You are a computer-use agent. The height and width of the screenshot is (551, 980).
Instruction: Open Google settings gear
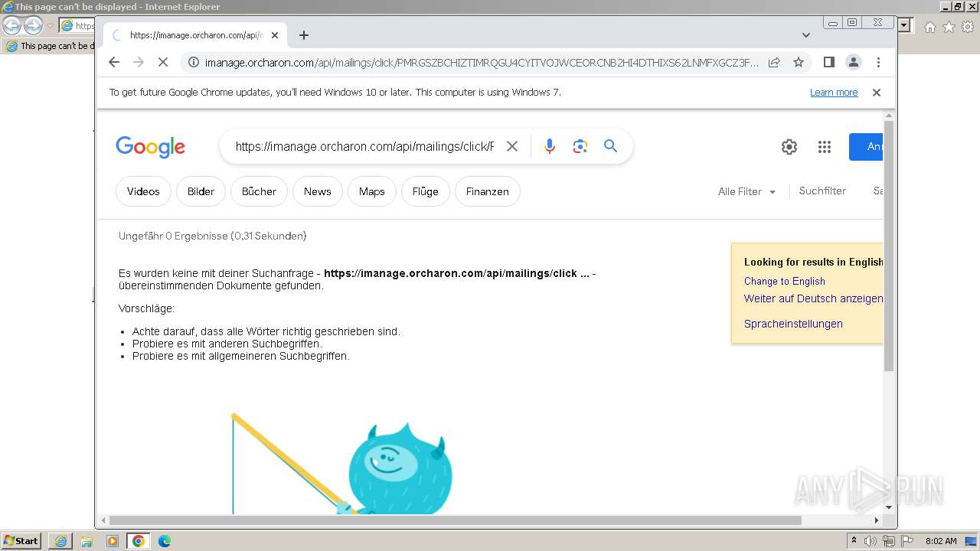(x=789, y=147)
